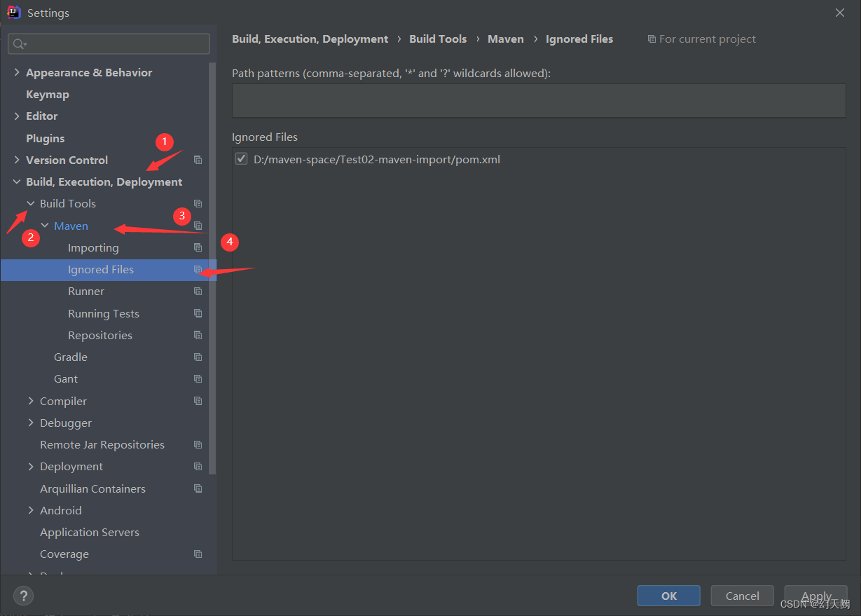This screenshot has height=616, width=861.
Task: Uncheck the ignored pom.xml file checkbox
Action: 242,159
